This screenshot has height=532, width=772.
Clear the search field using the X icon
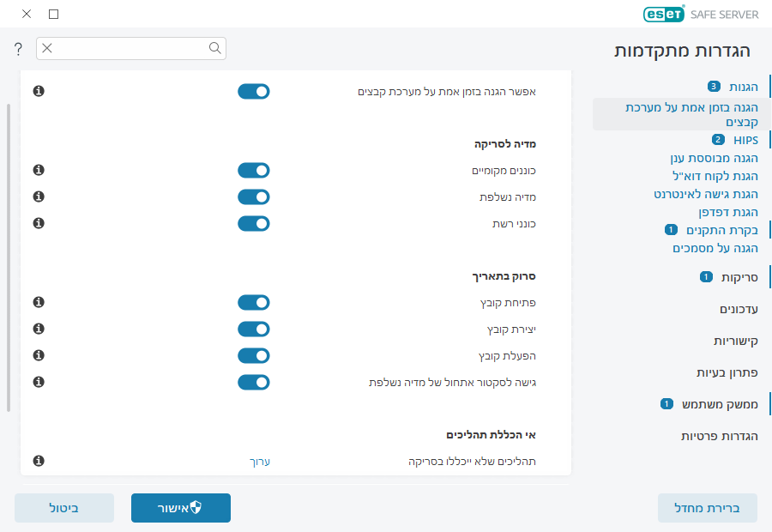pos(47,48)
